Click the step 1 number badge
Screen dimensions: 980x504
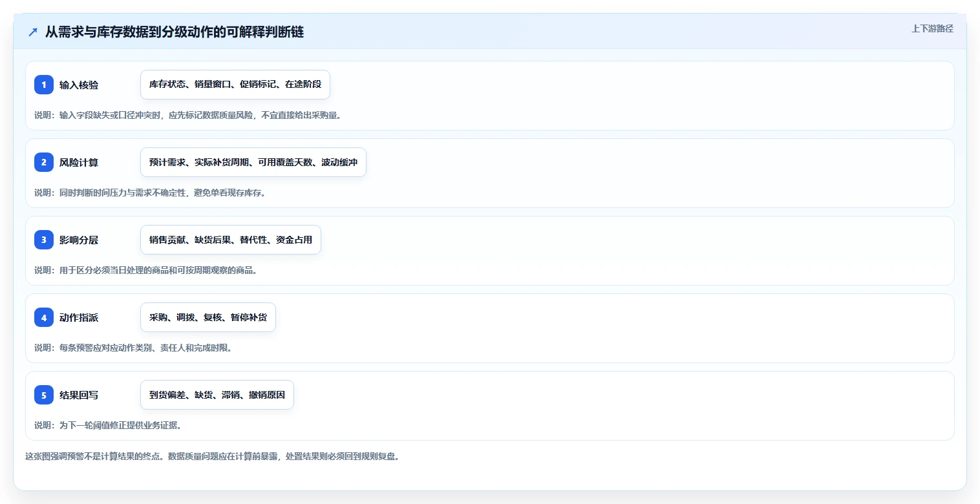point(44,85)
